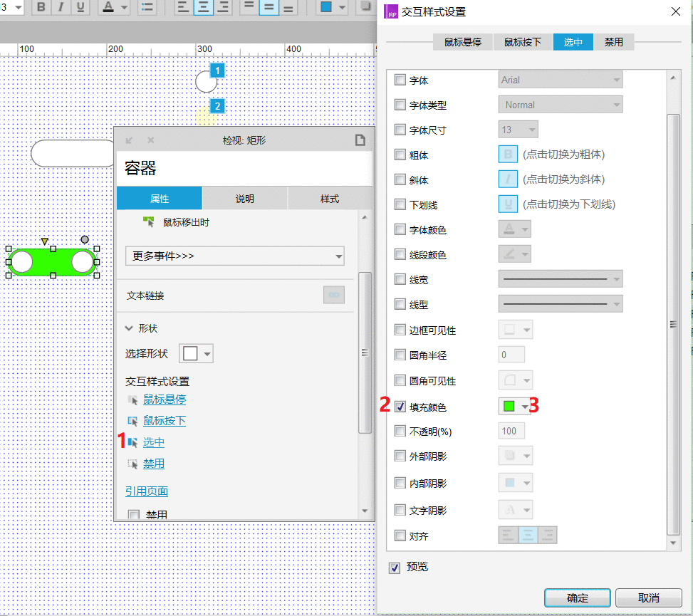
Task: Click the style dialog vertical scrollbar
Action: 672,324
